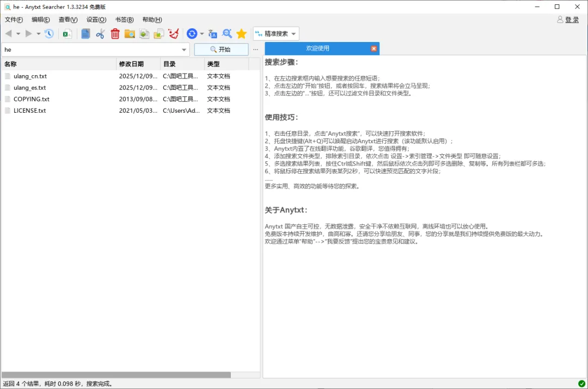This screenshot has height=389, width=588.
Task: Sort by the 名称 column header
Action: point(59,64)
